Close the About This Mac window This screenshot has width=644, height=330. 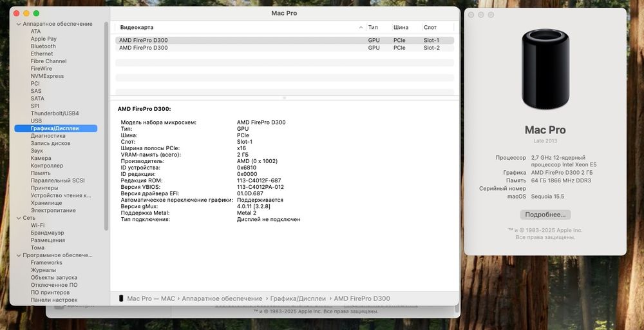point(471,15)
